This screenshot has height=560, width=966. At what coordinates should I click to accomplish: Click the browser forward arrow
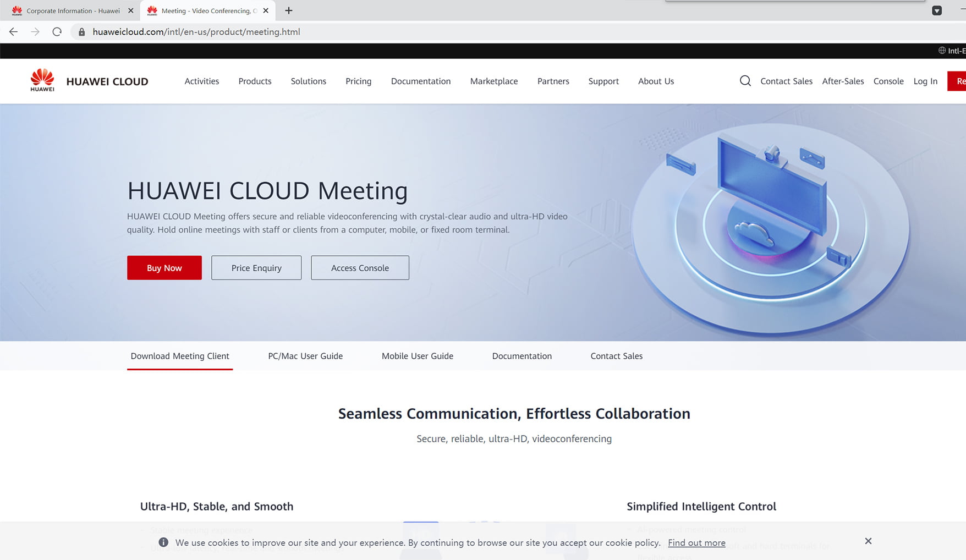point(35,32)
